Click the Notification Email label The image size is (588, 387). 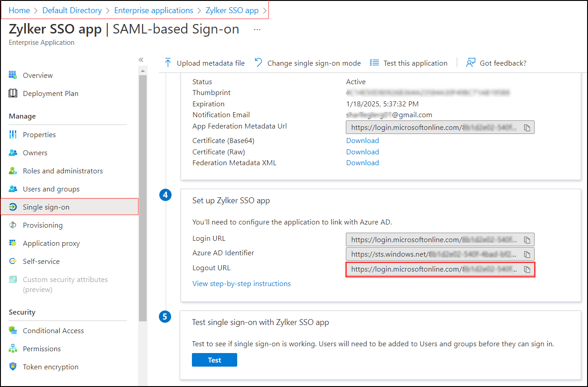click(x=221, y=115)
